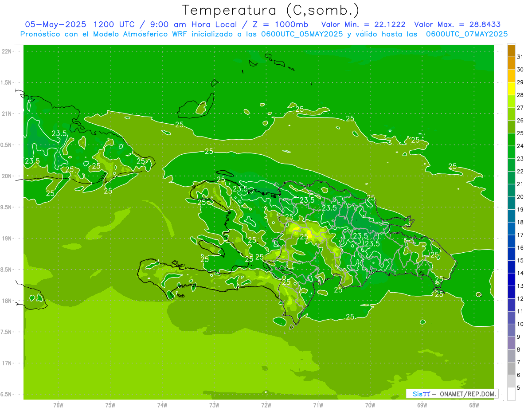Click the yellow swatch between 28 and 29
Image resolution: width=532 pixels, height=411 pixels.
pos(511,89)
